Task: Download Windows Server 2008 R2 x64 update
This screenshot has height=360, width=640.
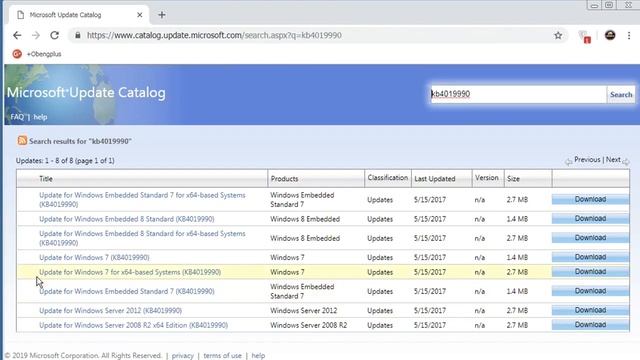Action: [590, 325]
